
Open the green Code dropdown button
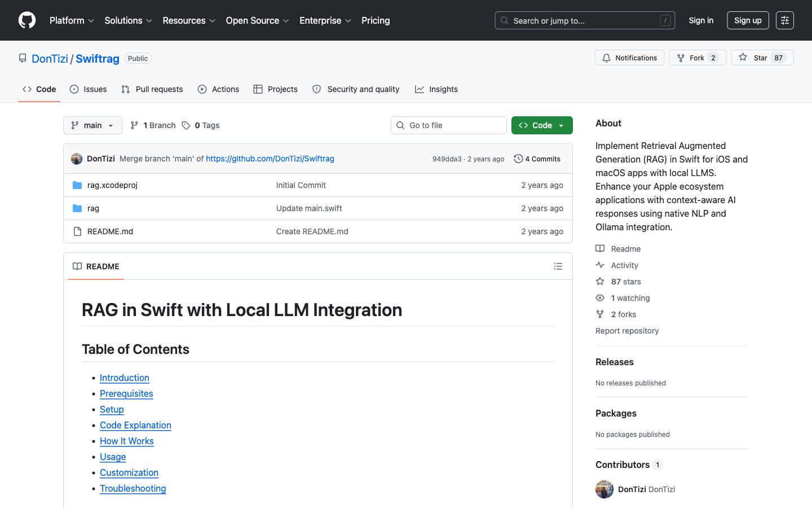pos(542,125)
